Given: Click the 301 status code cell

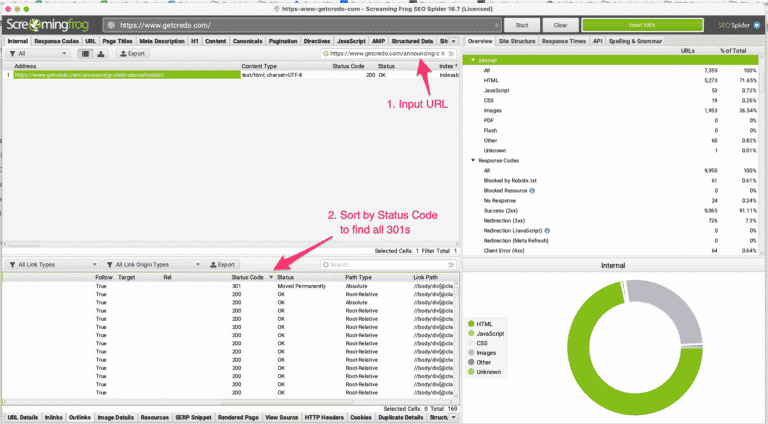Looking at the screenshot, I should 236,286.
